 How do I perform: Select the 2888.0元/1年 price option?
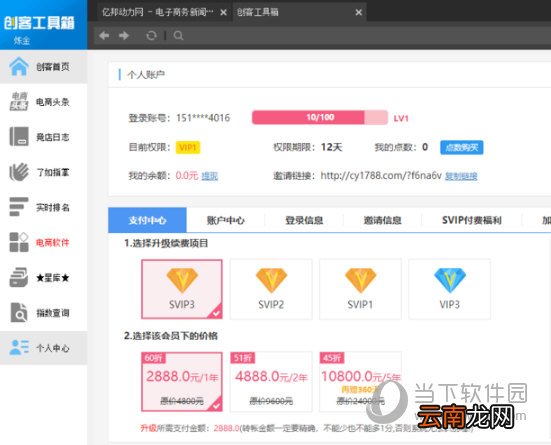(x=182, y=381)
